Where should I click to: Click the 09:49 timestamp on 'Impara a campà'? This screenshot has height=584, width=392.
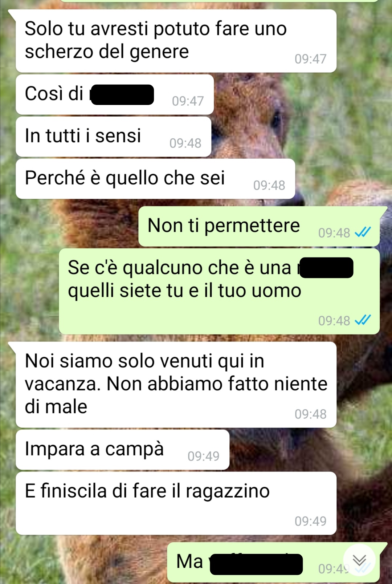point(203,456)
